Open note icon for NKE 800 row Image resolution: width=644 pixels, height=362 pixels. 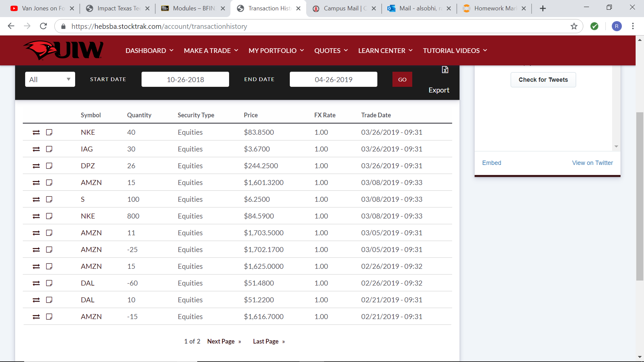pyautogui.click(x=49, y=216)
